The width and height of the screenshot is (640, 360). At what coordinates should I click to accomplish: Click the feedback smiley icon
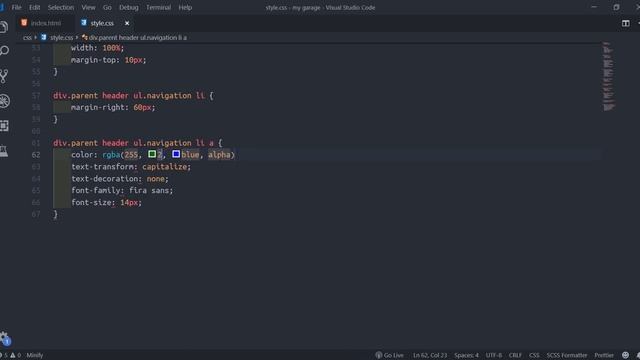pyautogui.click(x=625, y=355)
